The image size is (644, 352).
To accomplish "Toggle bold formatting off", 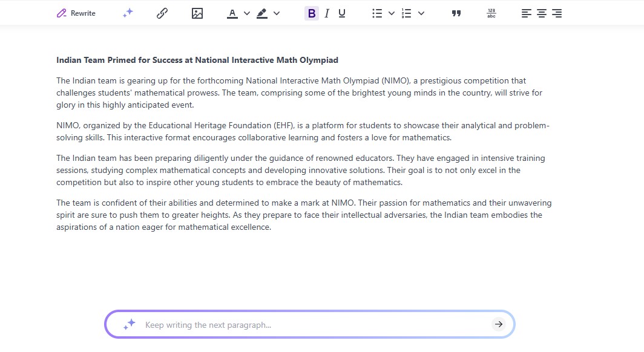I will [x=311, y=13].
